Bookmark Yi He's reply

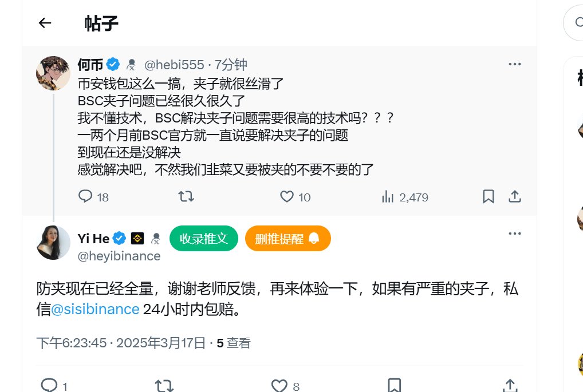click(x=394, y=385)
